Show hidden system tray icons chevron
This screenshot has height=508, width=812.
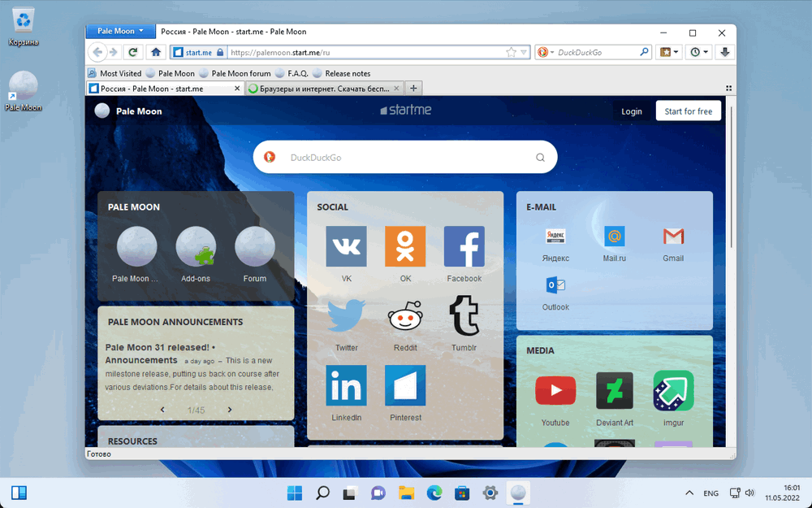[689, 493]
